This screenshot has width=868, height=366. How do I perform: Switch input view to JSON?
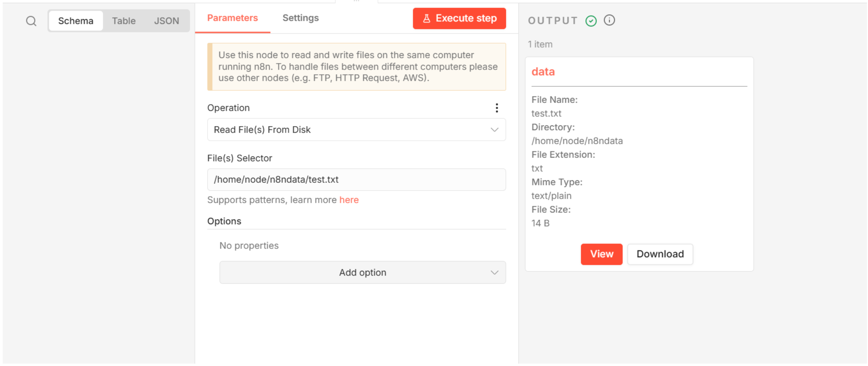pos(166,21)
